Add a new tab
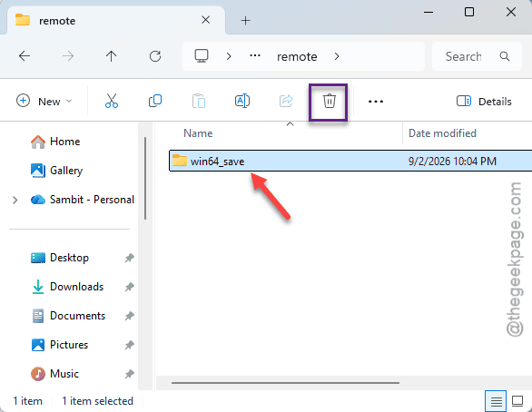This screenshot has width=532, height=412. tap(245, 21)
